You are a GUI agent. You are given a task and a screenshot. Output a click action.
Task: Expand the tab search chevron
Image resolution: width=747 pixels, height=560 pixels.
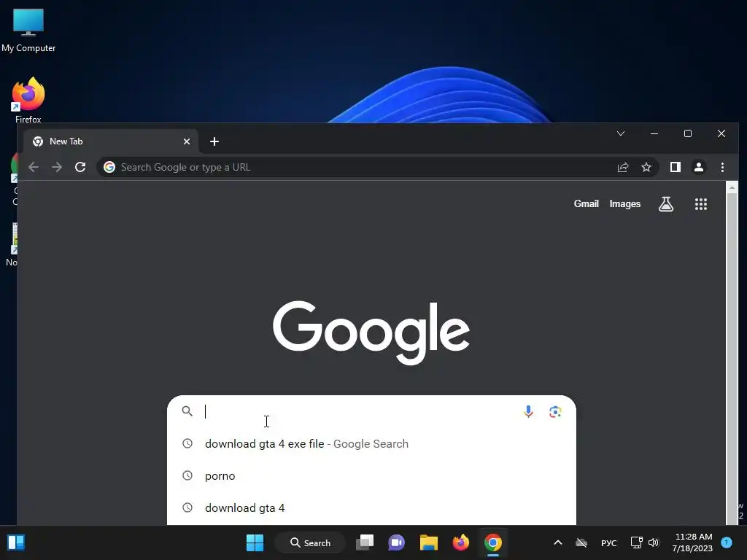coord(621,133)
